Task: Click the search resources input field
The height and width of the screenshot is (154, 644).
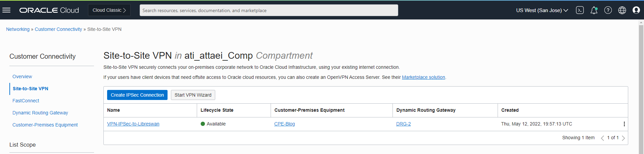Action: pyautogui.click(x=269, y=10)
